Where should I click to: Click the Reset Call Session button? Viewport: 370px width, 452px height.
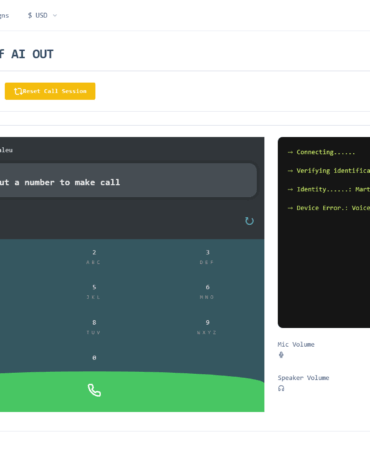click(x=50, y=91)
